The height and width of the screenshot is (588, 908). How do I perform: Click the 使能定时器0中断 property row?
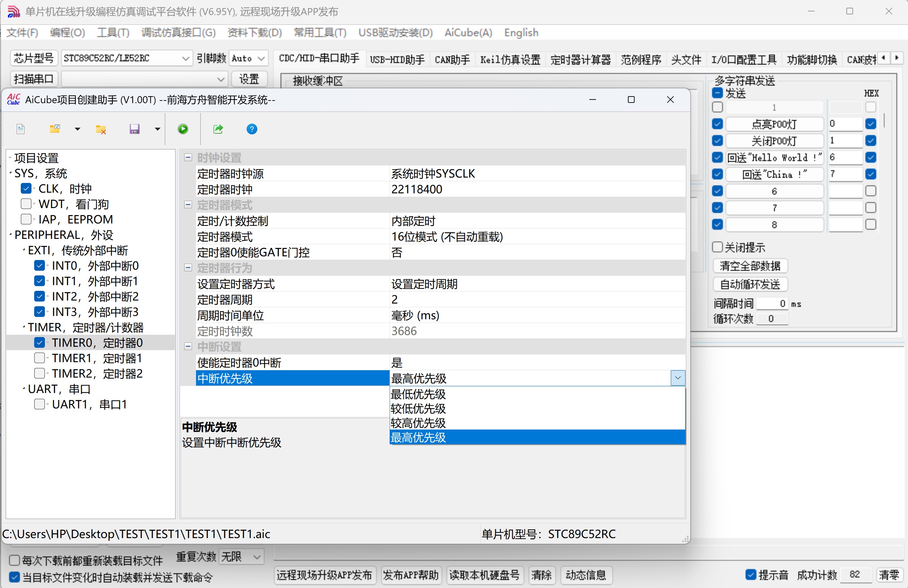coord(441,363)
